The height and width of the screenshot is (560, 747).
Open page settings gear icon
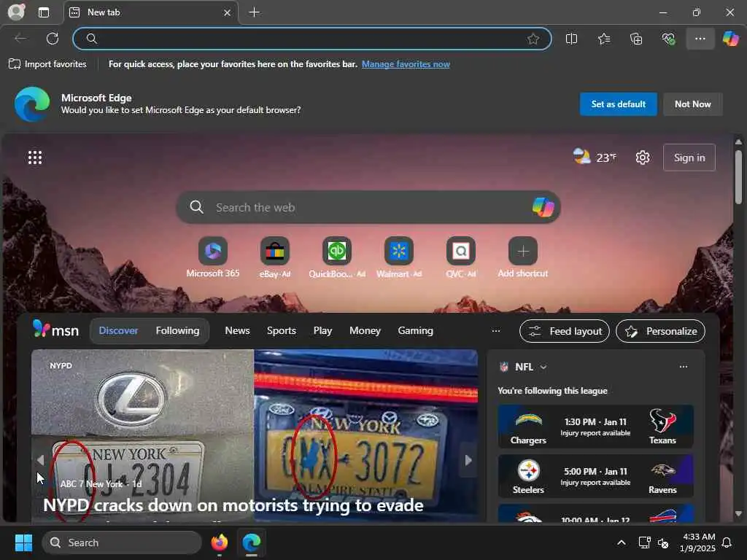[x=642, y=157]
